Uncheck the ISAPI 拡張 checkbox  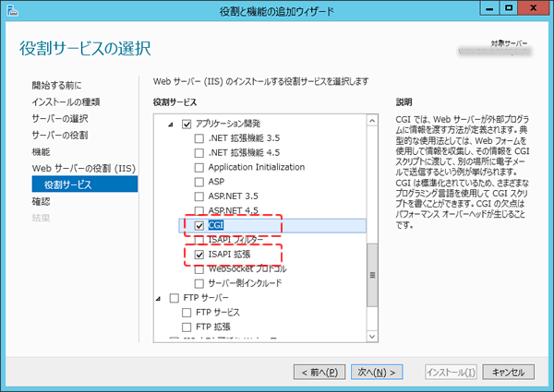pyautogui.click(x=199, y=254)
